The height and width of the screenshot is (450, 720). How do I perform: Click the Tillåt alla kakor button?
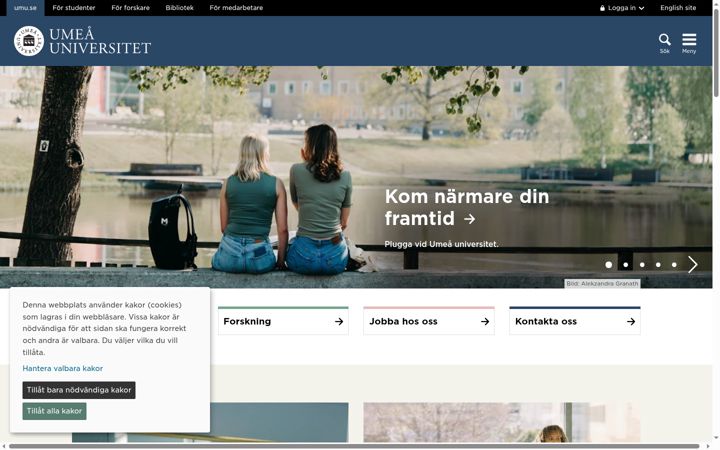point(54,411)
